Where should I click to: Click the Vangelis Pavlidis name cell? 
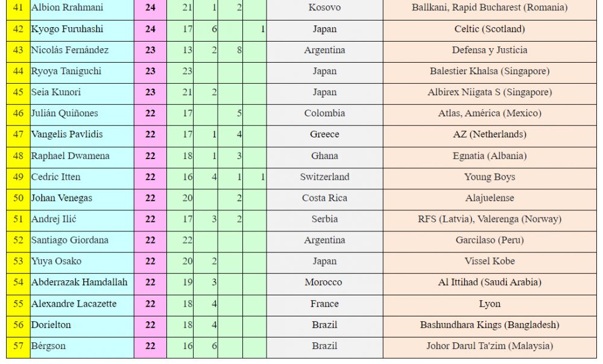pos(82,134)
